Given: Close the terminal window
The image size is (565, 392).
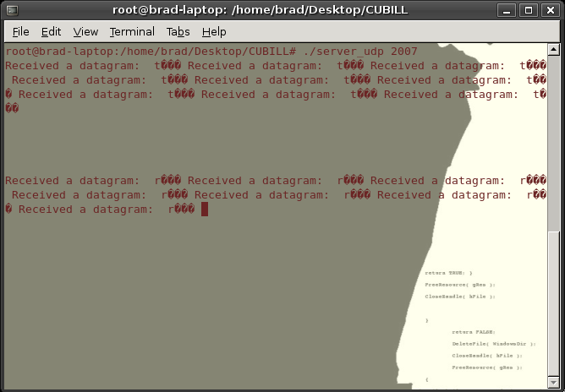Looking at the screenshot, I should (551, 10).
